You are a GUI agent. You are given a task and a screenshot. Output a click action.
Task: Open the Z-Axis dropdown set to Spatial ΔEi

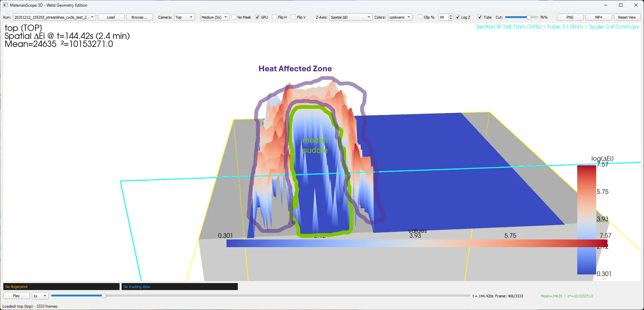pos(350,17)
